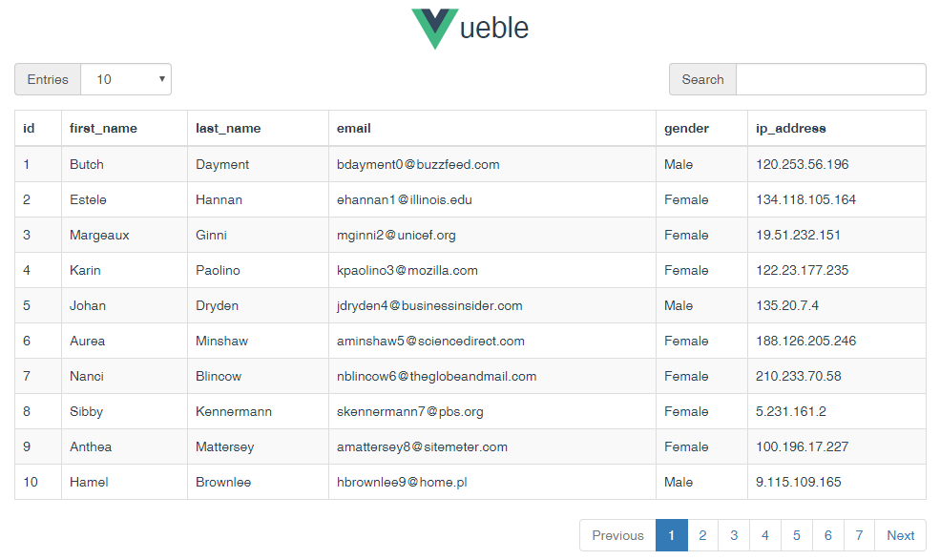Image resolution: width=940 pixels, height=560 pixels.
Task: Open pagination page 5
Action: tap(797, 535)
